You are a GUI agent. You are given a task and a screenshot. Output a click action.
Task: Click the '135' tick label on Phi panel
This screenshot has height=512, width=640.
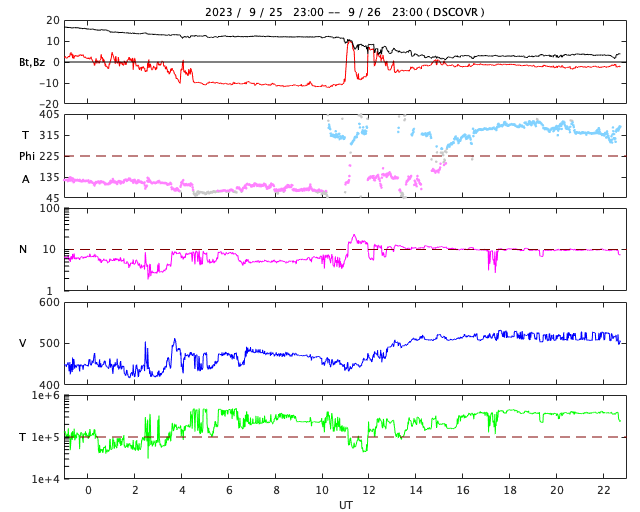point(49,177)
